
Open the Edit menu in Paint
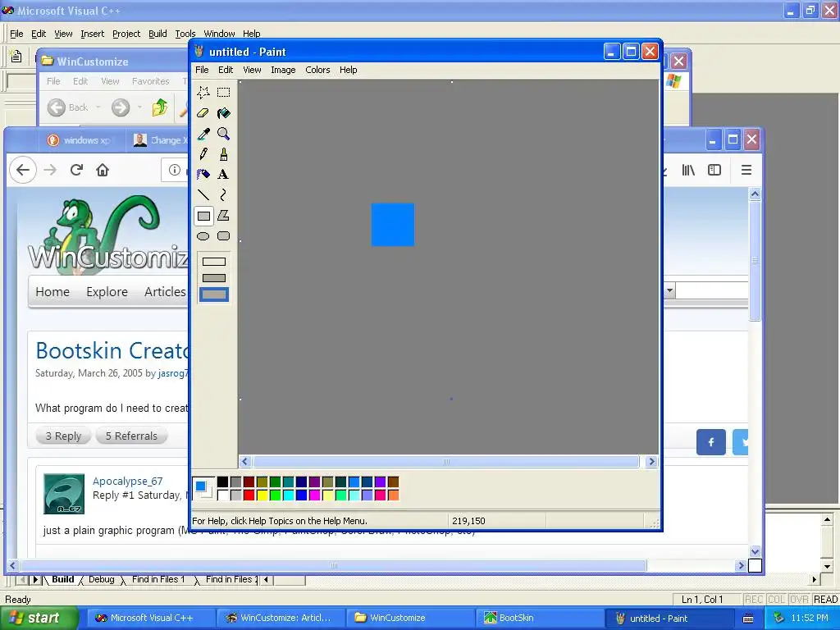[x=226, y=70]
